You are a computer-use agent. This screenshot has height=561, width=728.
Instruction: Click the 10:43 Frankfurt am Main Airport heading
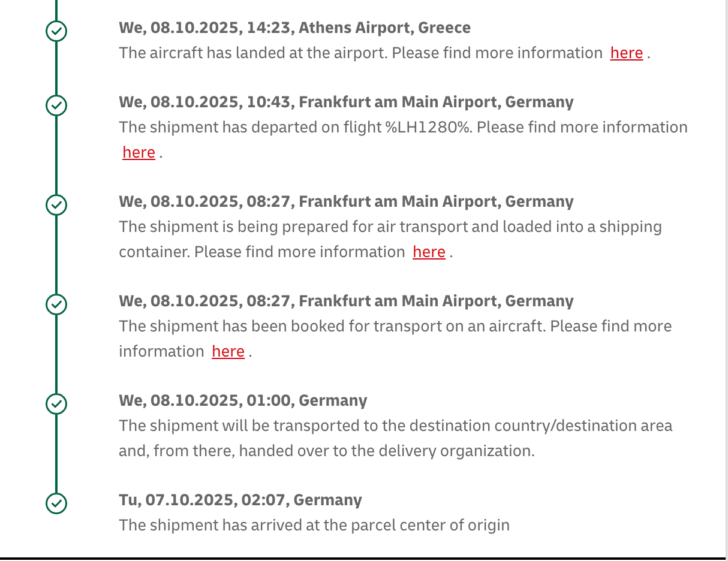coord(346,102)
